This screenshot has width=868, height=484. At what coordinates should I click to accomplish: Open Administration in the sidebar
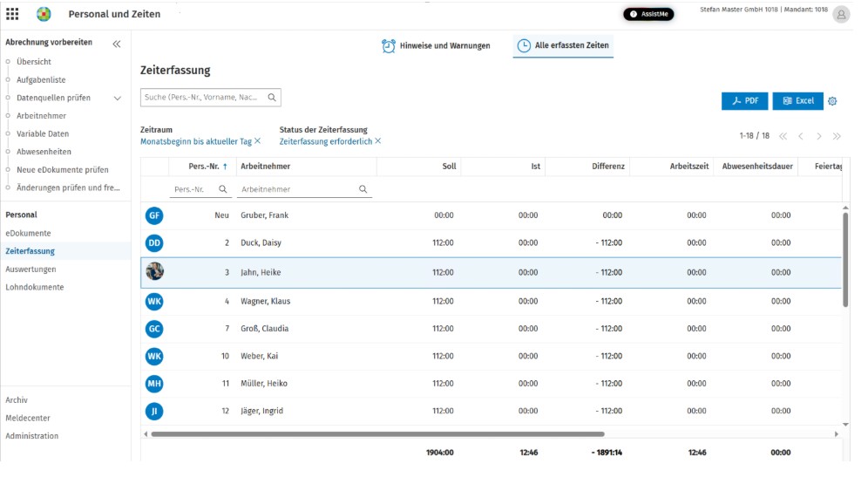[31, 436]
